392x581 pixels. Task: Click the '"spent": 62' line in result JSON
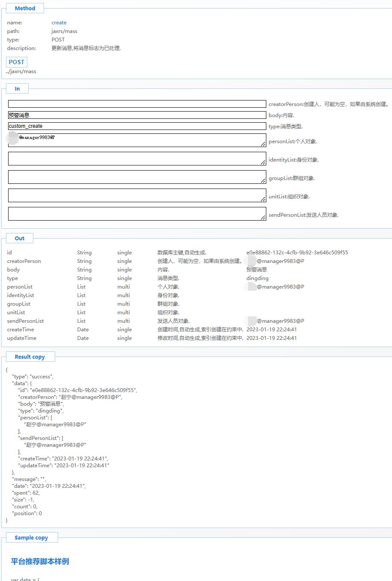pos(26,493)
